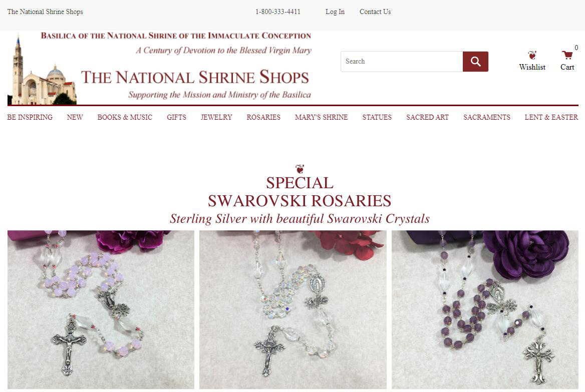
Task: Click inside the Search text field
Action: point(402,62)
